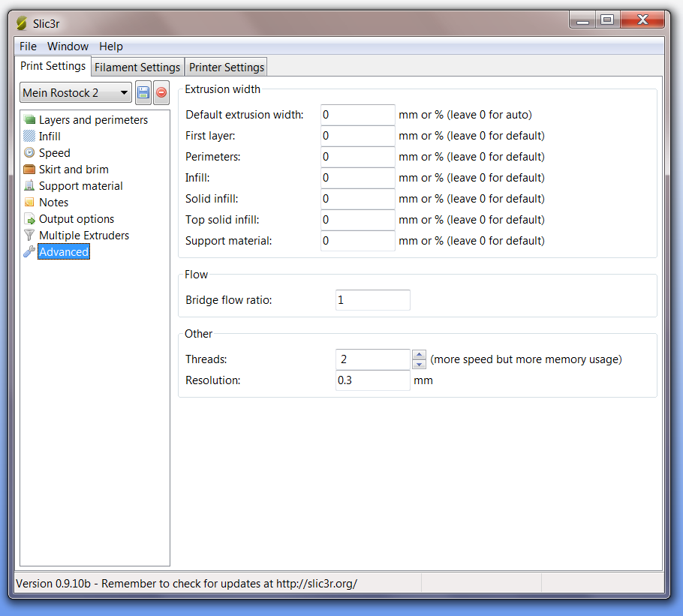
Task: Switch to the Printer Settings tab
Action: pyautogui.click(x=226, y=67)
